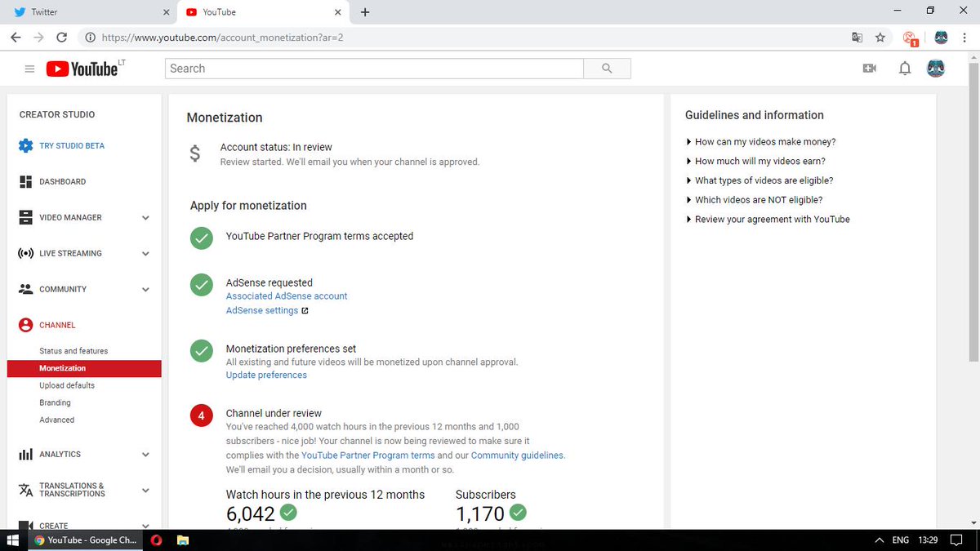Viewport: 980px width, 551px height.
Task: Click the browser back arrow
Action: [16, 38]
